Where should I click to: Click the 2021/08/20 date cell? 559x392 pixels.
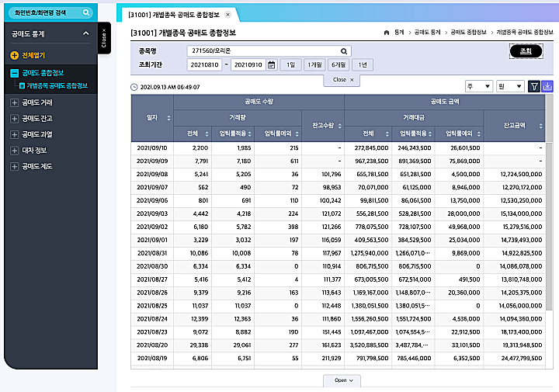(x=152, y=345)
